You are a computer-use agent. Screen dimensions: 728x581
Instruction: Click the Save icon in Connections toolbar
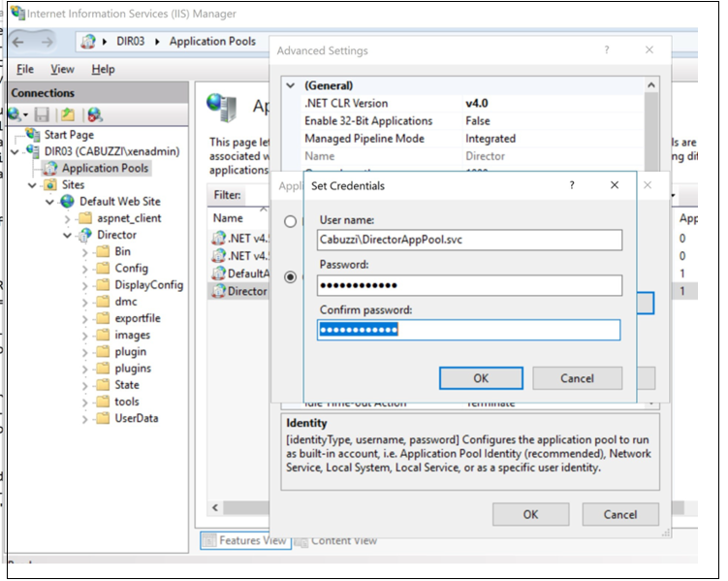pos(43,114)
